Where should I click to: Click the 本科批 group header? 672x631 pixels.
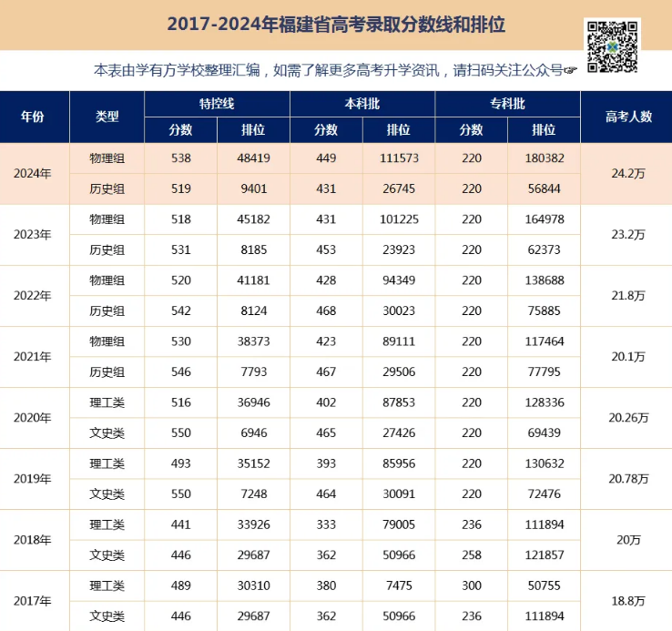click(362, 104)
